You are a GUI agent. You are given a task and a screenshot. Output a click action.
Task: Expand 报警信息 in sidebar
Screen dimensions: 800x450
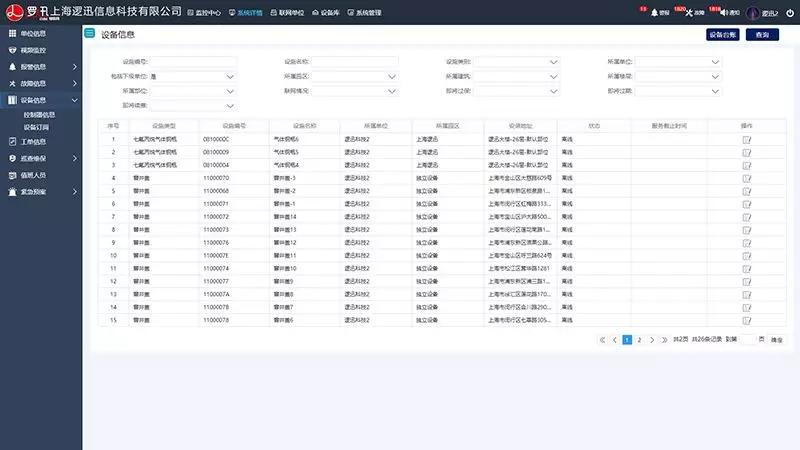40,67
